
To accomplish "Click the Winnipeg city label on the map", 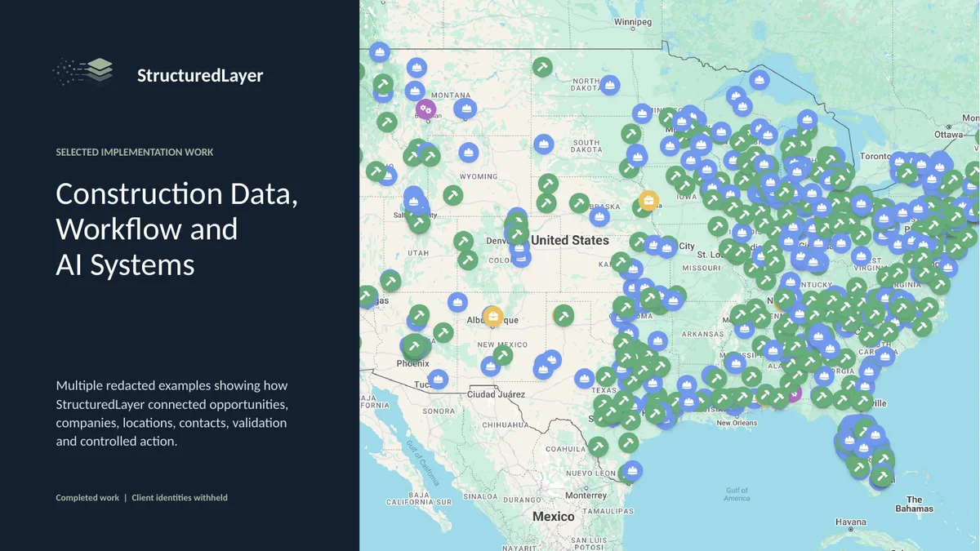I will click(x=633, y=22).
